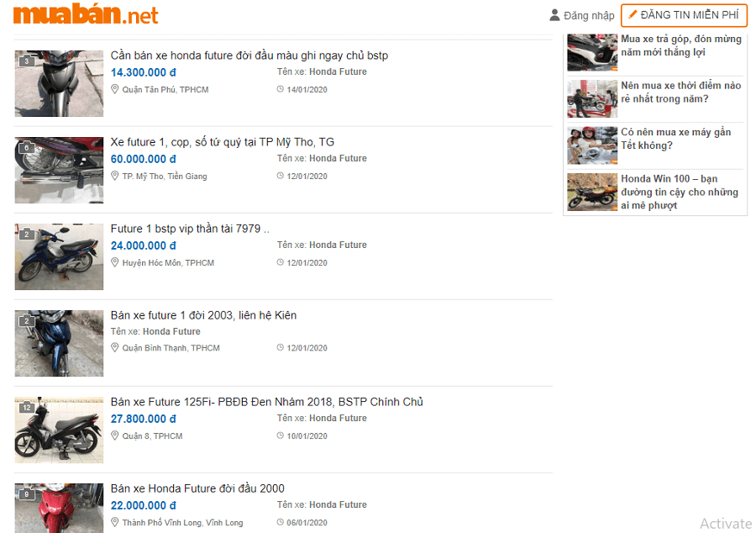Screen dimensions: 756x533
Task: Click thumbnail for 'Có nên mua xe máy gần Tết' article
Action: (x=592, y=145)
